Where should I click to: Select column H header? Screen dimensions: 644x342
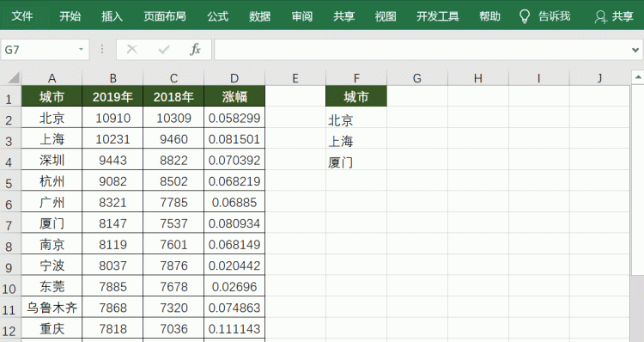point(477,78)
